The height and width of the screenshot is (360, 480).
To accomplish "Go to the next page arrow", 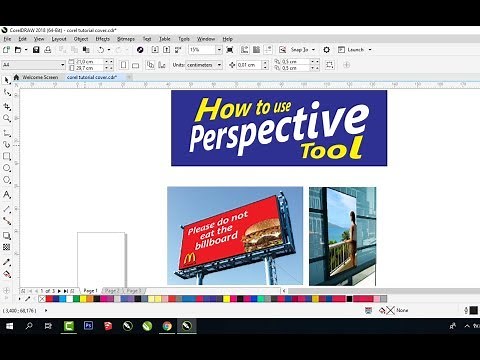I will pos(59,291).
